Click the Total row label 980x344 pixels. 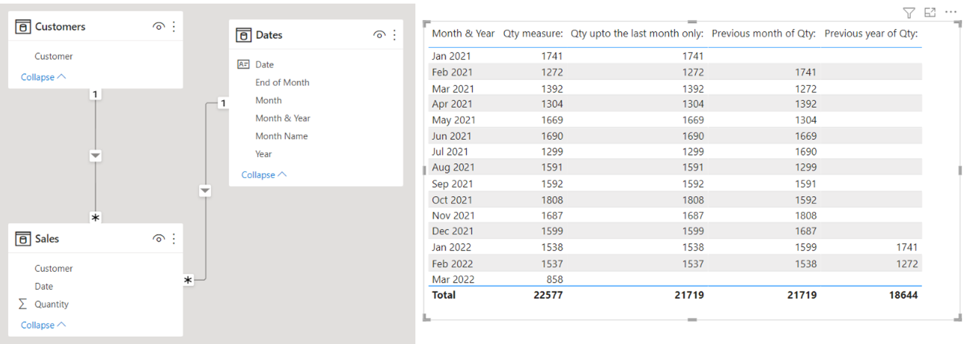[x=443, y=295]
